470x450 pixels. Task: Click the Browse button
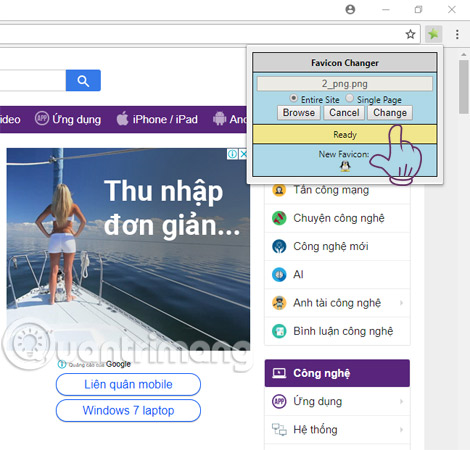click(299, 113)
